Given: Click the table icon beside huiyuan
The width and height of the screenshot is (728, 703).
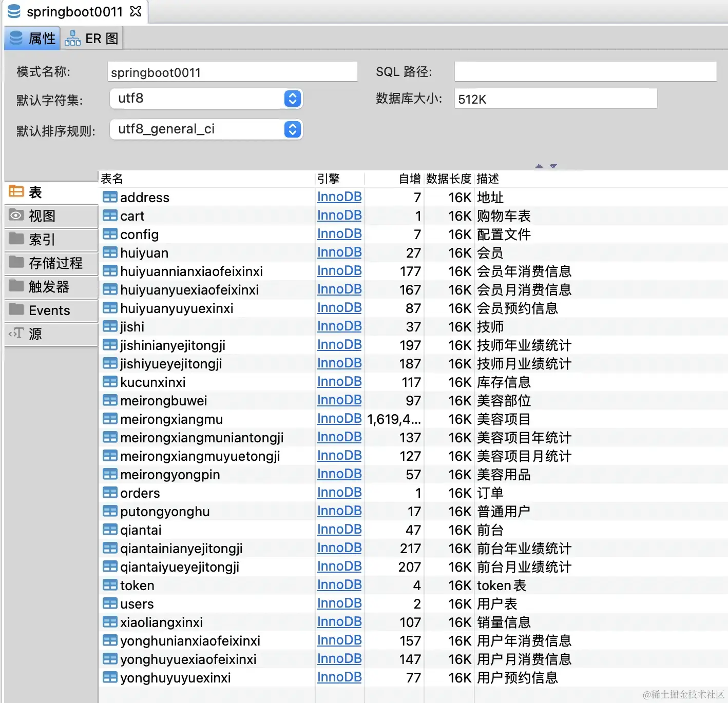Looking at the screenshot, I should 110,252.
